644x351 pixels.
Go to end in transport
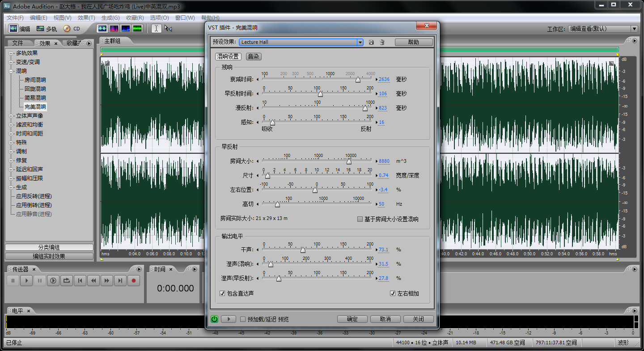120,281
